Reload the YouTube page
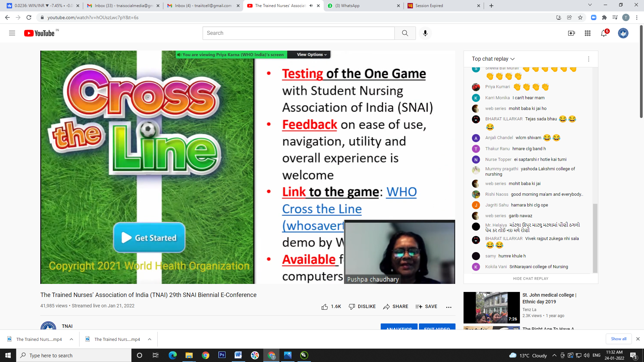This screenshot has width=644, height=362. tap(29, 17)
